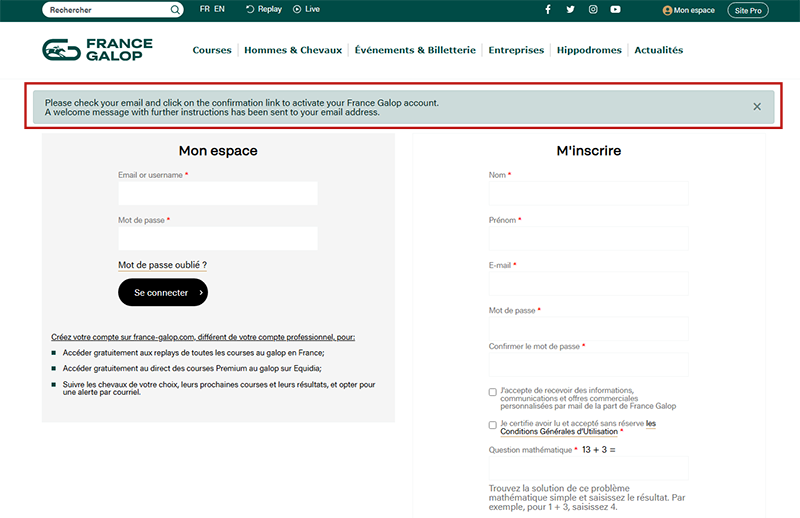The image size is (800, 518).
Task: Accept the Conditions Générales checkbox
Action: tap(493, 425)
